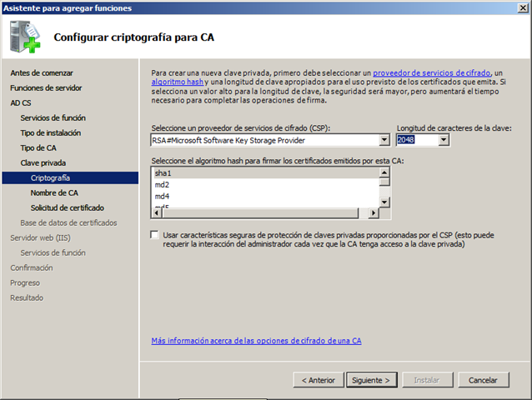The width and height of the screenshot is (532, 400).
Task: Select 'Nombre de CA' in sidebar
Action: (x=54, y=193)
